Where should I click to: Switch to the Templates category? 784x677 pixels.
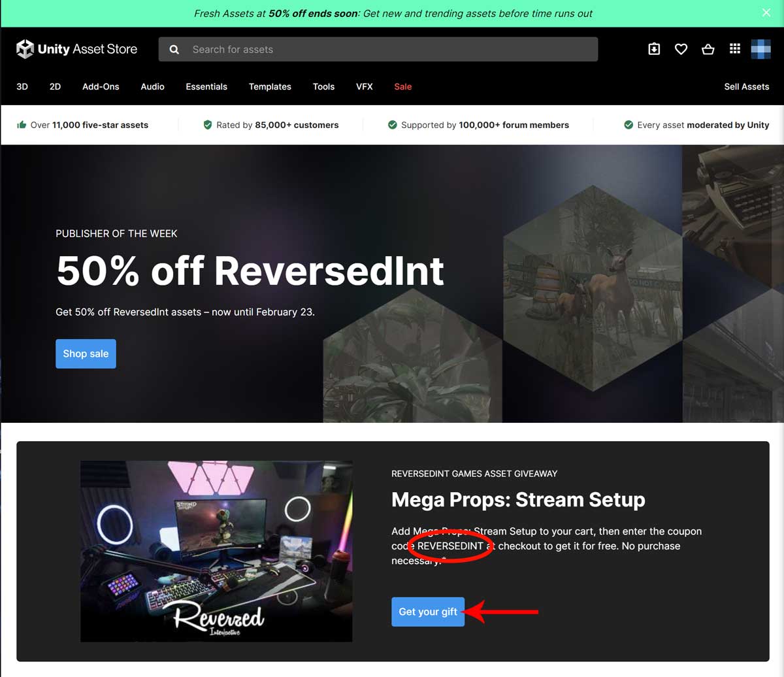270,86
